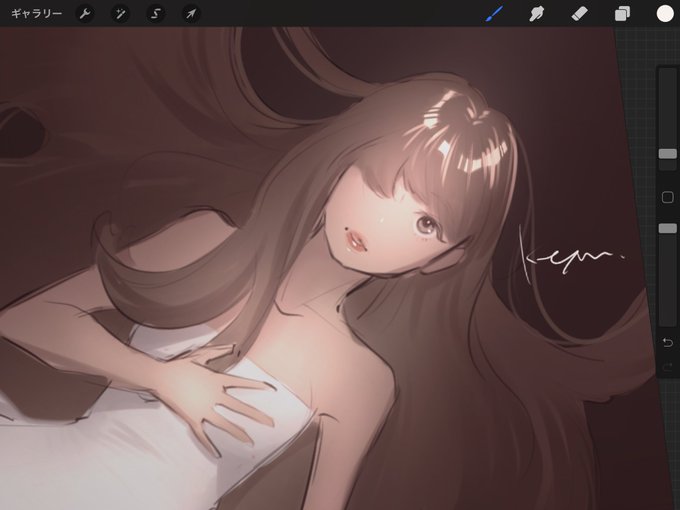Open the active color picker circle

[665, 13]
